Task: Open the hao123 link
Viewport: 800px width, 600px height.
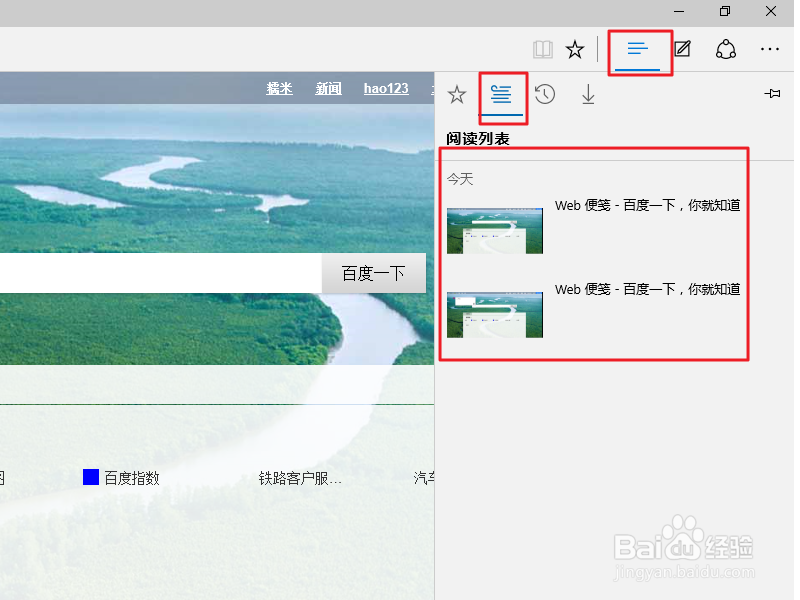Action: pyautogui.click(x=386, y=88)
